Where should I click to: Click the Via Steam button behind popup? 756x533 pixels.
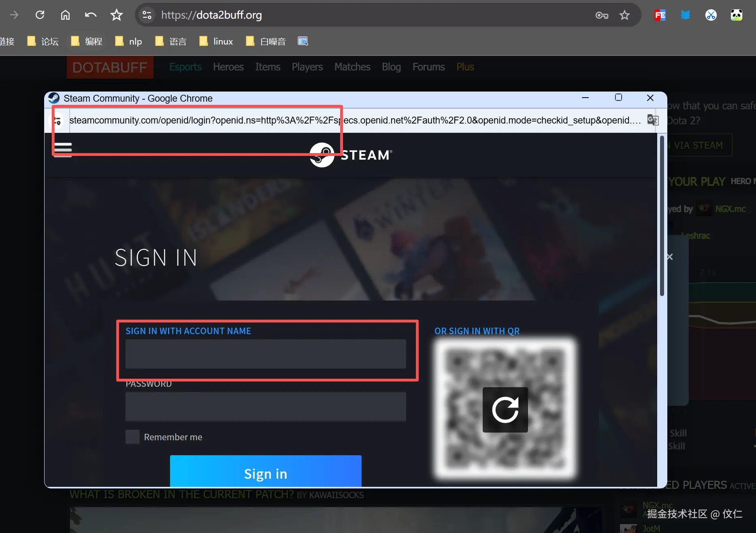700,145
